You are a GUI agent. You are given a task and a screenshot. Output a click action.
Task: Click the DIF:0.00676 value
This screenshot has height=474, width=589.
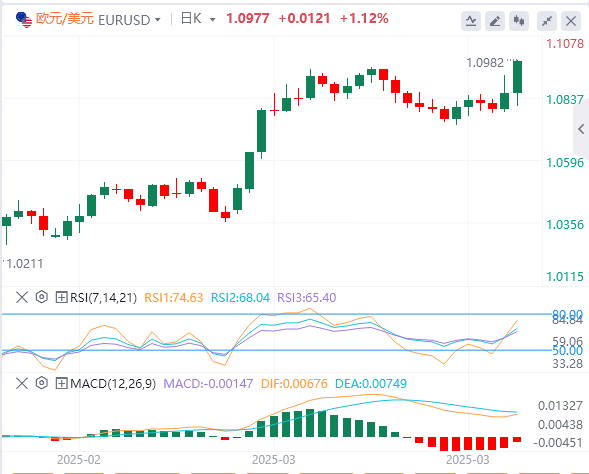[294, 384]
